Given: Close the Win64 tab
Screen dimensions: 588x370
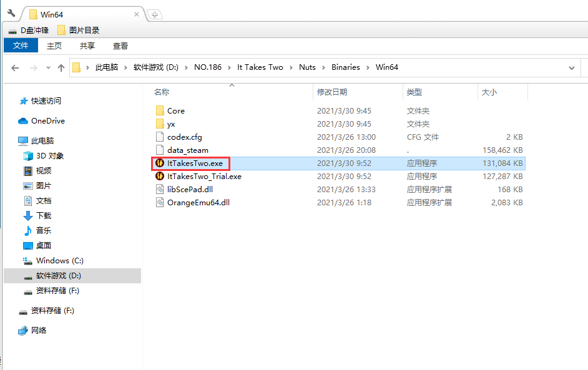Looking at the screenshot, I should pos(137,14).
